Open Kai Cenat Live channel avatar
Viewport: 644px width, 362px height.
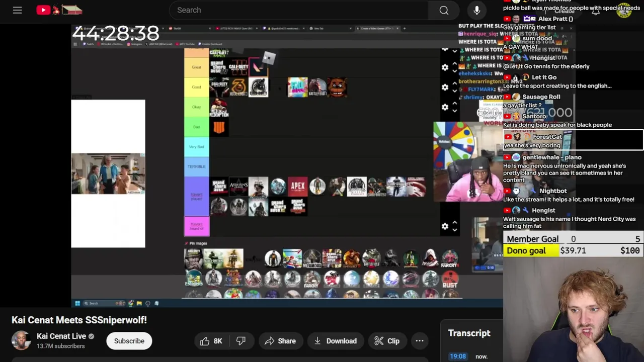pos(21,340)
